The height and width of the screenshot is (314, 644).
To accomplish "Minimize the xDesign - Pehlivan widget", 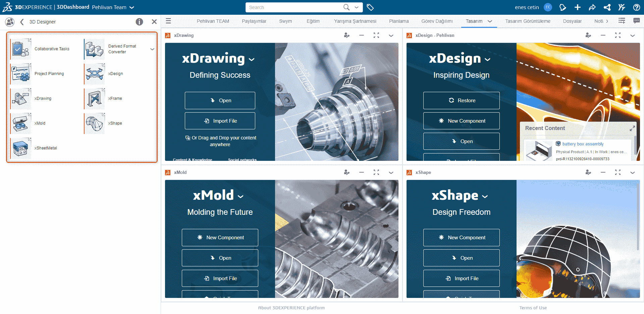I will point(603,35).
